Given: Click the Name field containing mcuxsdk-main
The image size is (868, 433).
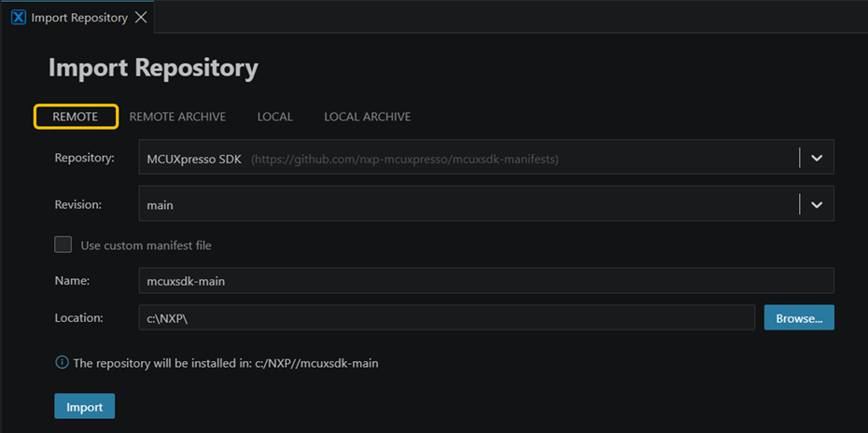Looking at the screenshot, I should click(486, 281).
